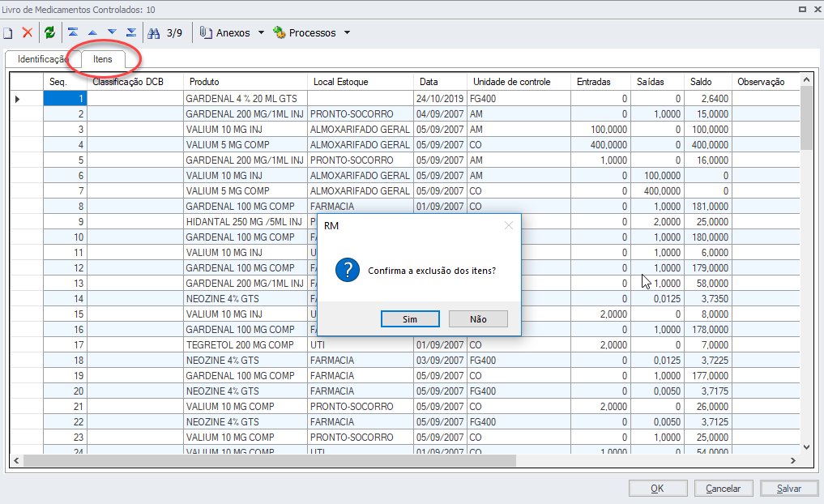824x504 pixels.
Task: Click Saldo value 3,7125 in row 22
Action: pos(707,421)
